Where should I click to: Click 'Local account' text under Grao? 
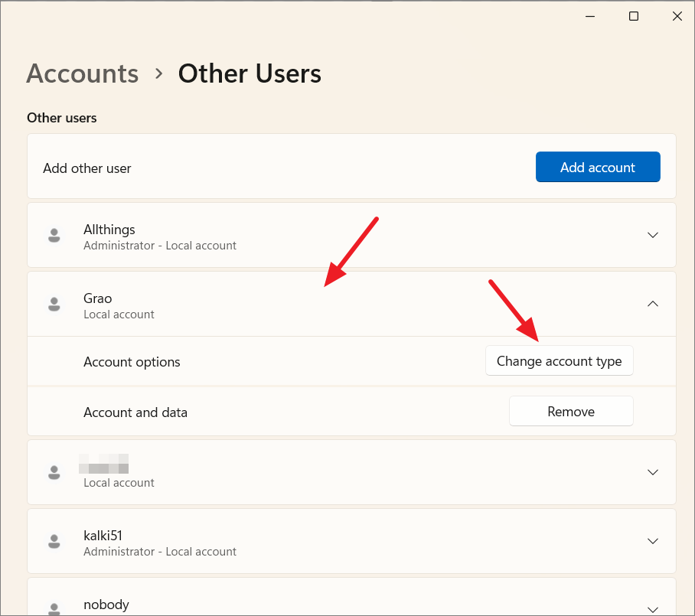click(119, 315)
